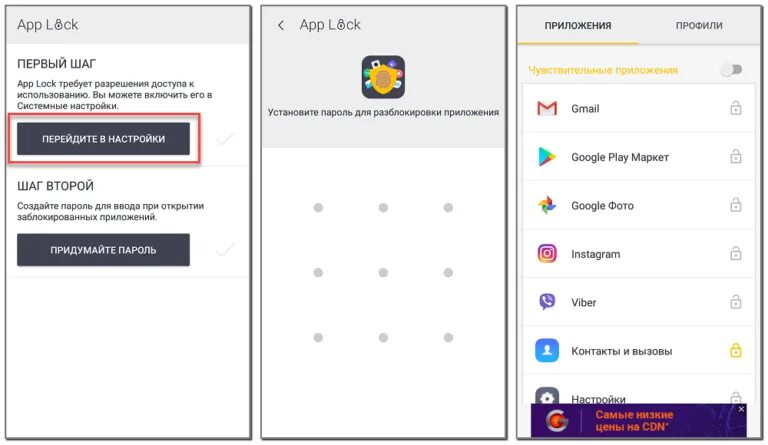Viewport: 768px width, 445px height.
Task: Switch to the ПРОФИЛИ tab
Action: point(699,25)
